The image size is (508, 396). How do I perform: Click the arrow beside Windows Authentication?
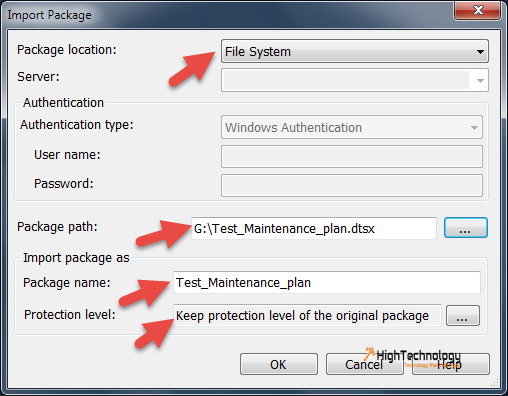tap(474, 128)
